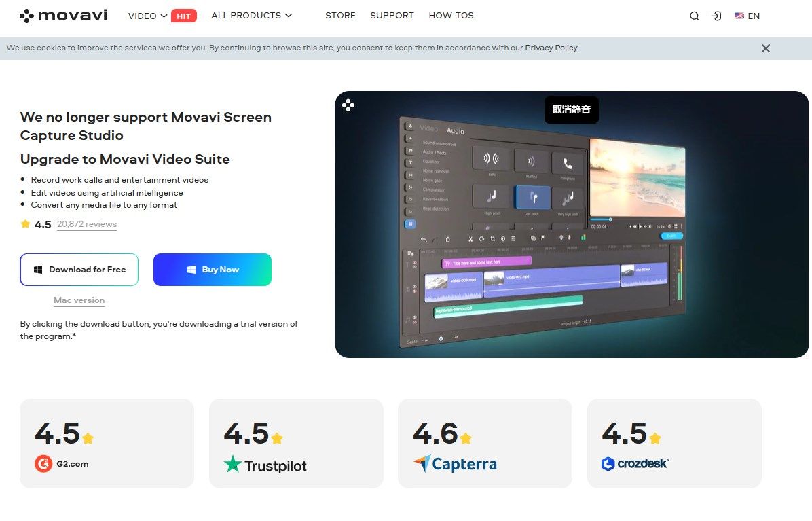Click the yellow star beside 4.5 rating
Screen dimensions: 812x521
[x=25, y=223]
